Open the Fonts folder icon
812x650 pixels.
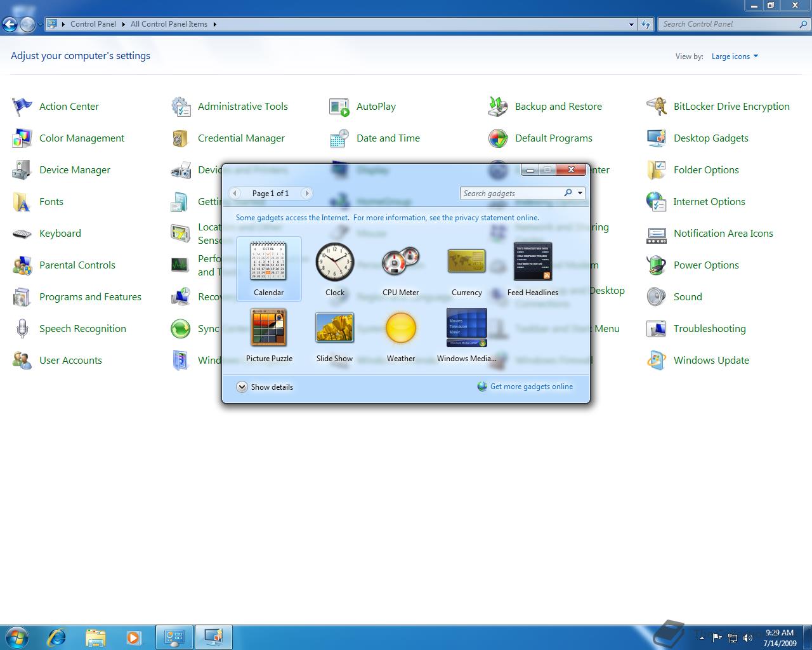37,202
